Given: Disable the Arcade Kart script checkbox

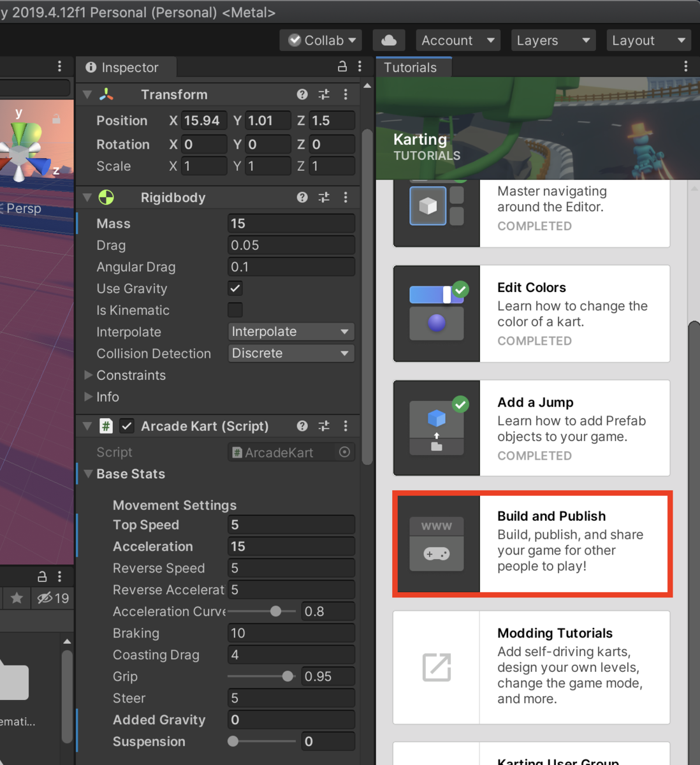Looking at the screenshot, I should tap(127, 426).
